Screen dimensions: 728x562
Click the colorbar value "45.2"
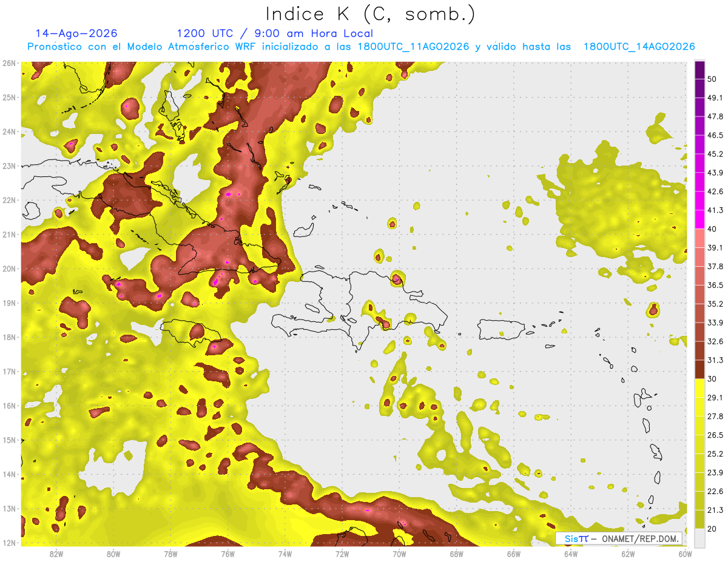715,153
